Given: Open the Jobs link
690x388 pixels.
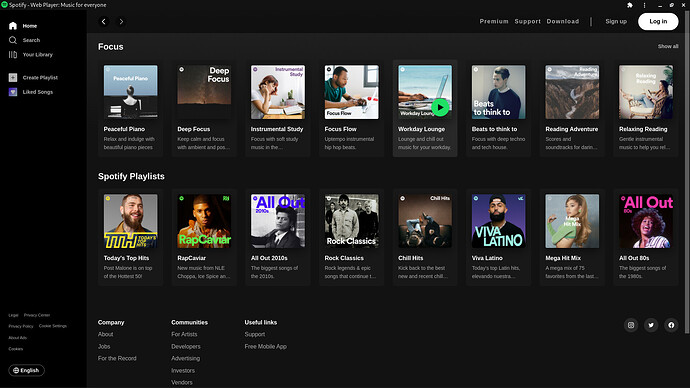Looking at the screenshot, I should click(x=104, y=346).
